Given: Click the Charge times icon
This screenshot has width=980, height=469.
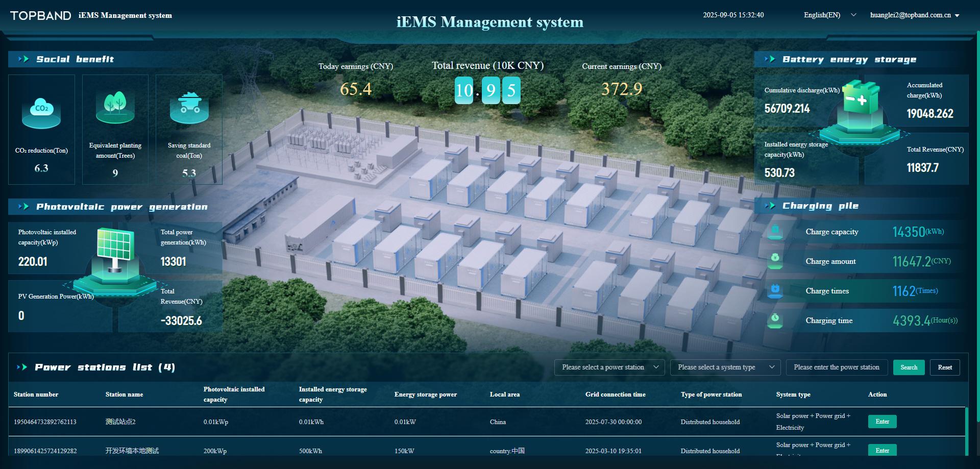Looking at the screenshot, I should 775,291.
